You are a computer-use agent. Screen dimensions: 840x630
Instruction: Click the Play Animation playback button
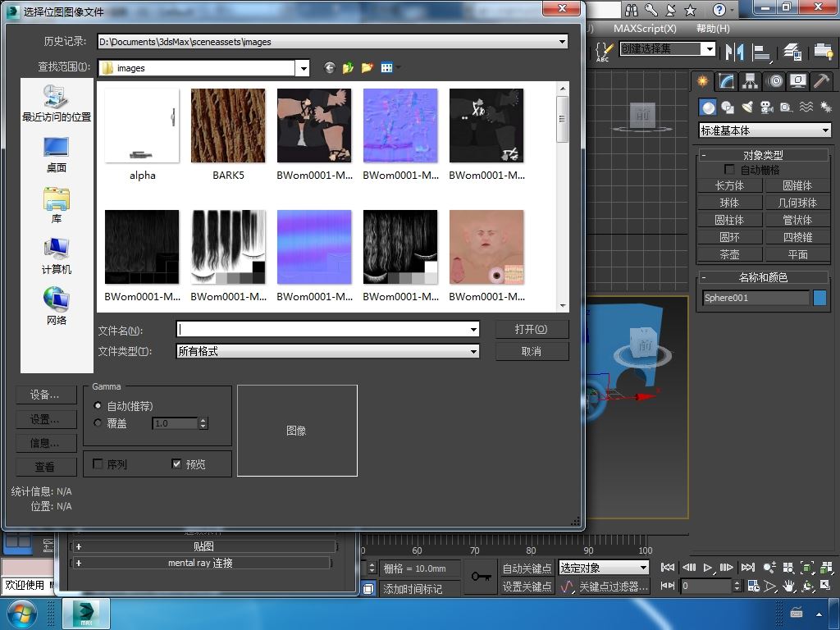[707, 568]
